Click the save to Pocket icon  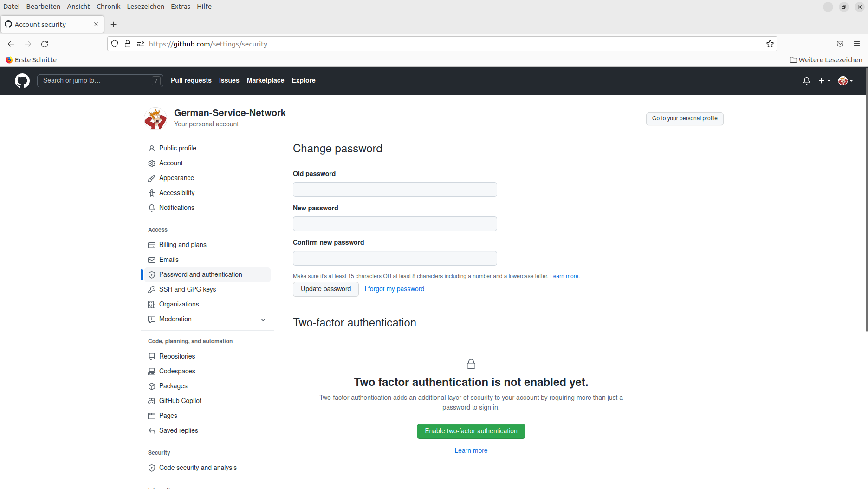click(x=840, y=44)
